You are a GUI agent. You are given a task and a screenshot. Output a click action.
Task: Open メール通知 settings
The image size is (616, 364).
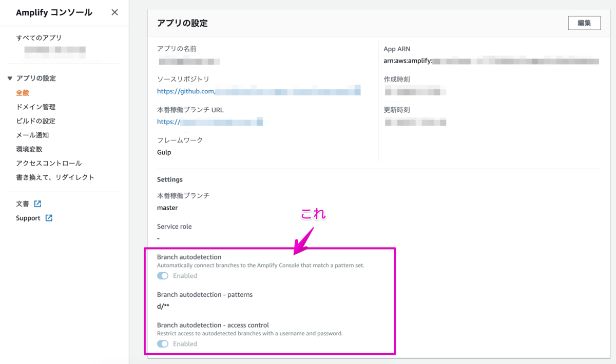point(32,135)
